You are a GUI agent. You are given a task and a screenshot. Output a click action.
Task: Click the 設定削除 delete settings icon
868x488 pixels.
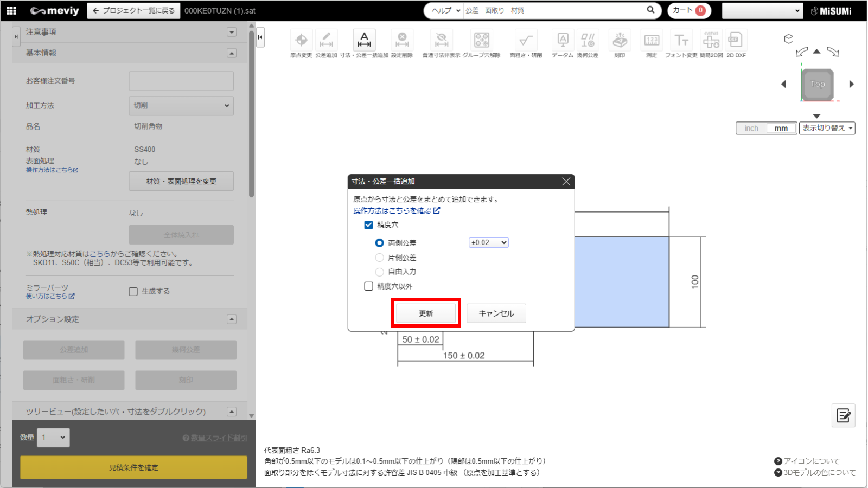402,41
